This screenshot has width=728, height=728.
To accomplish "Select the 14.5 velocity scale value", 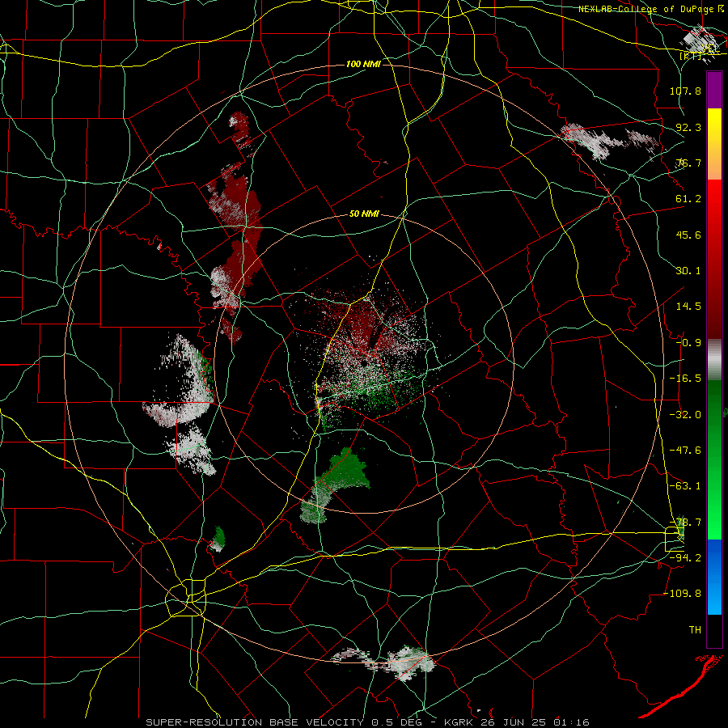I will pyautogui.click(x=688, y=307).
